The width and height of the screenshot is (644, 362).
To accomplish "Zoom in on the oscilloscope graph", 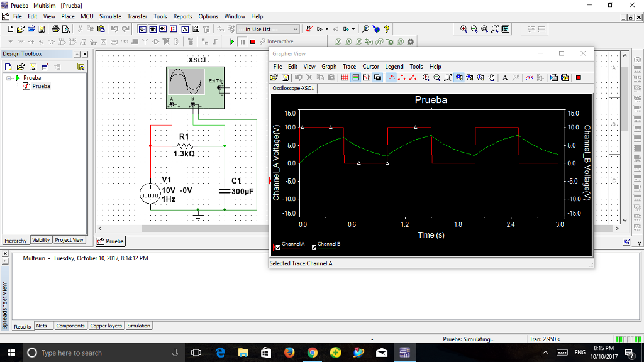I will [426, 77].
